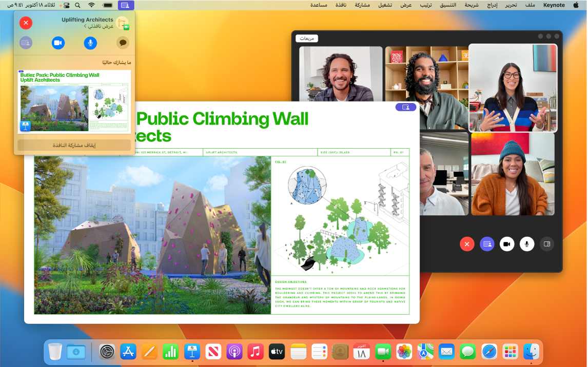
Task: Show the FaceTime sidebar
Action: click(x=546, y=244)
